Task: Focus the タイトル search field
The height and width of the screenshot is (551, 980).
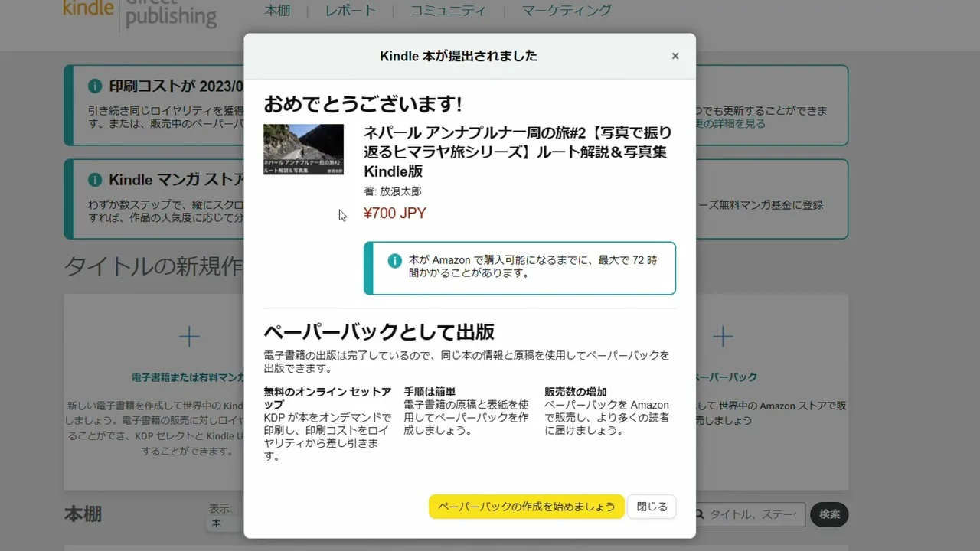Action: pos(750,514)
